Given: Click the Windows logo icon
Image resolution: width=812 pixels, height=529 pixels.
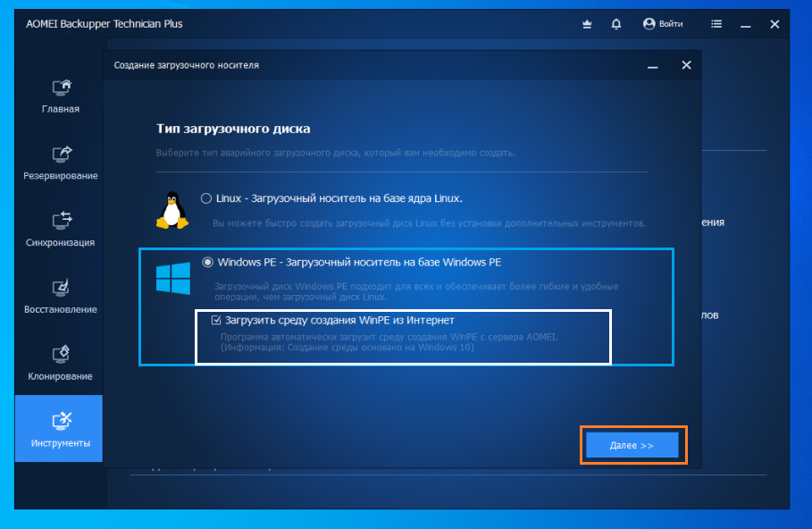Looking at the screenshot, I should [173, 278].
